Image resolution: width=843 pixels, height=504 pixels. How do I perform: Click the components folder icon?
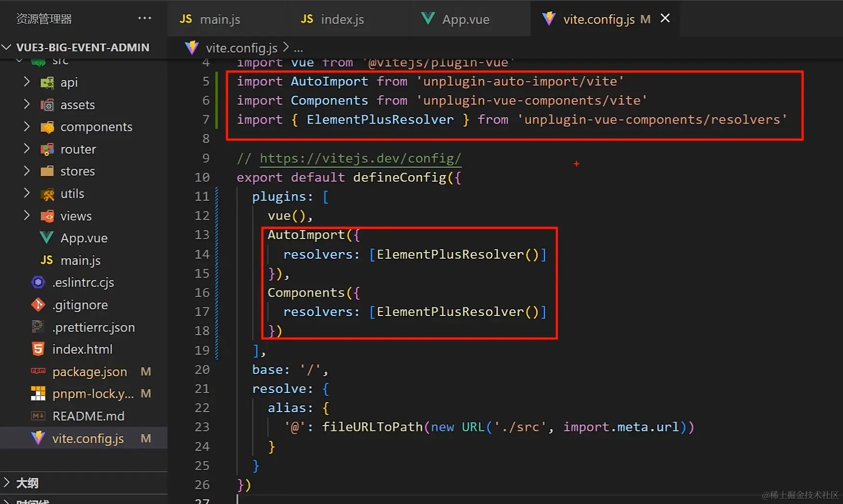(47, 127)
